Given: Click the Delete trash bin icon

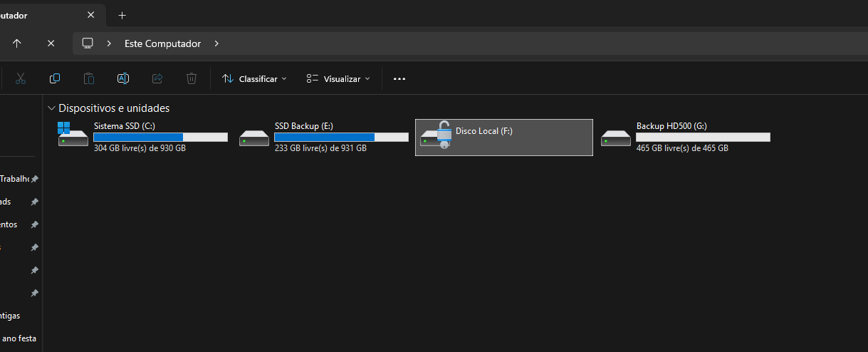Looking at the screenshot, I should click(x=192, y=78).
